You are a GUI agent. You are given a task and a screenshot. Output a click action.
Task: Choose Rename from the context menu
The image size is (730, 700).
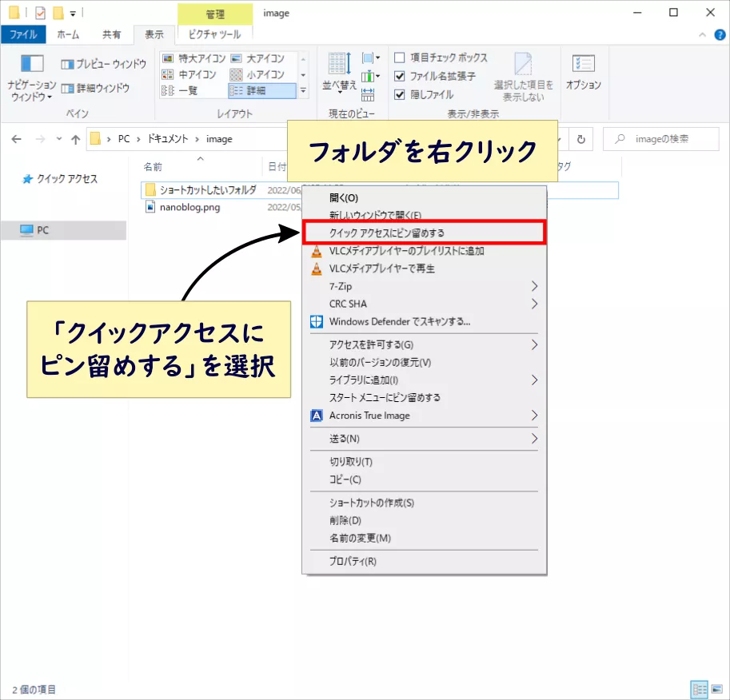click(424, 539)
